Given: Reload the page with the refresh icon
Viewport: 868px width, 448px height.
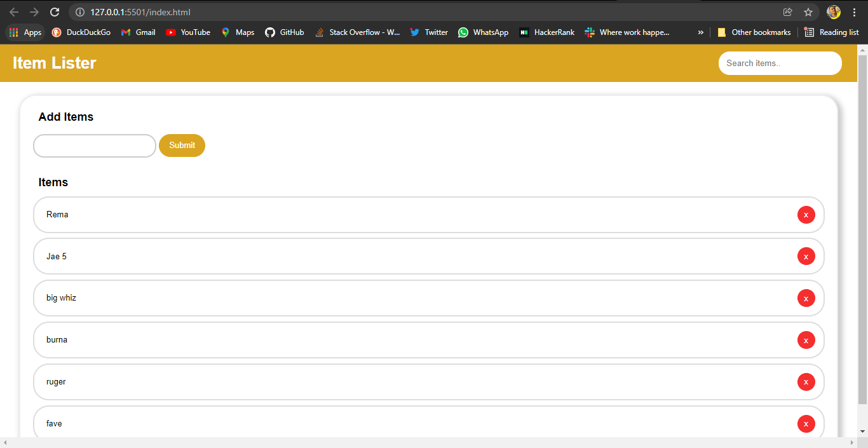Looking at the screenshot, I should tap(55, 12).
